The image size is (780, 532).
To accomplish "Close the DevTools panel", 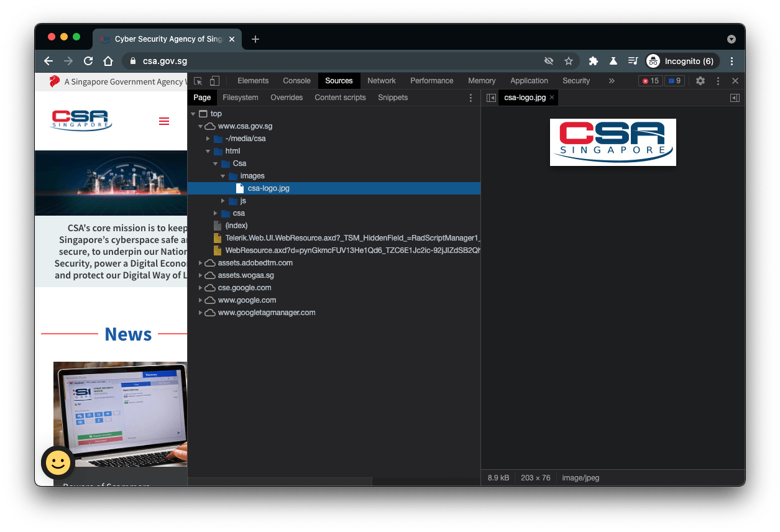I will pyautogui.click(x=735, y=81).
